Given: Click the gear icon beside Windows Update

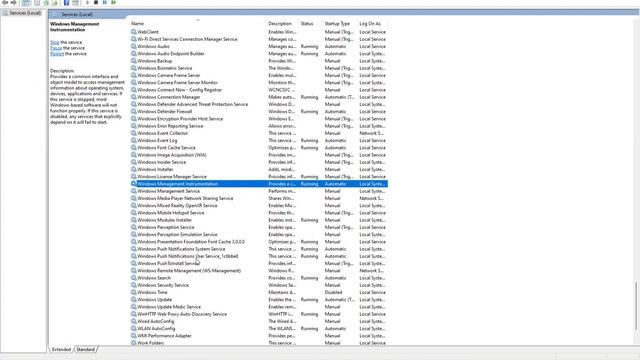Looking at the screenshot, I should (x=133, y=300).
